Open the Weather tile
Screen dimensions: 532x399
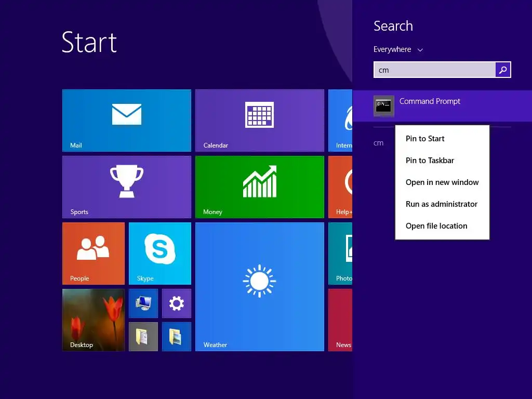coord(260,287)
